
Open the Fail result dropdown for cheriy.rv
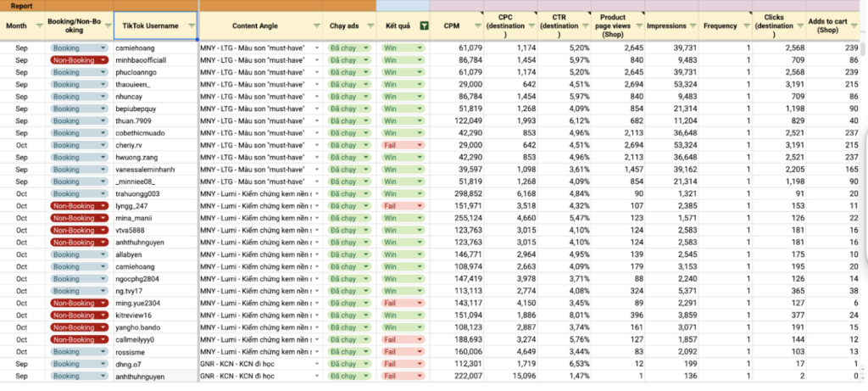pos(418,144)
